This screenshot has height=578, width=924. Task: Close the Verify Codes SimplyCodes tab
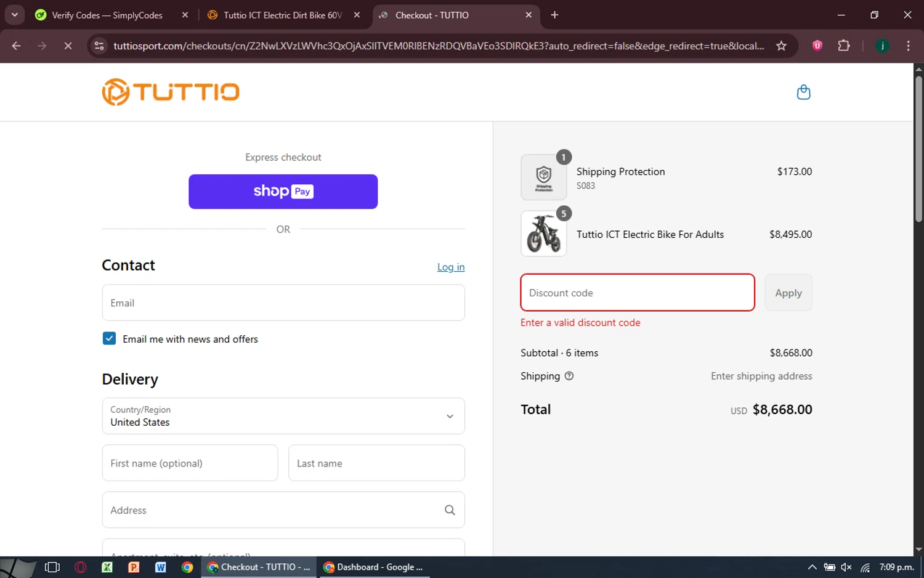point(185,15)
